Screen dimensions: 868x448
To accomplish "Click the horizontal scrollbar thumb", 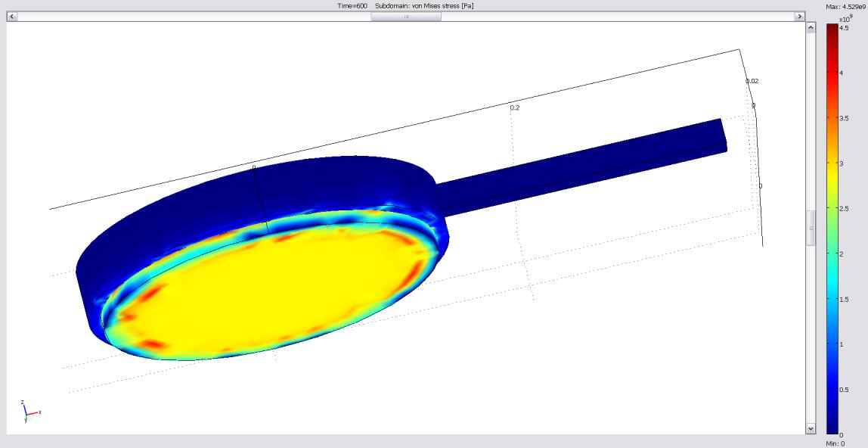I will 406,17.
